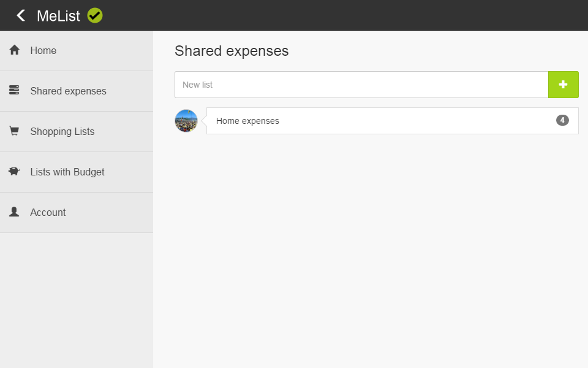Click the Account person icon
This screenshot has width=588, height=368.
15,212
